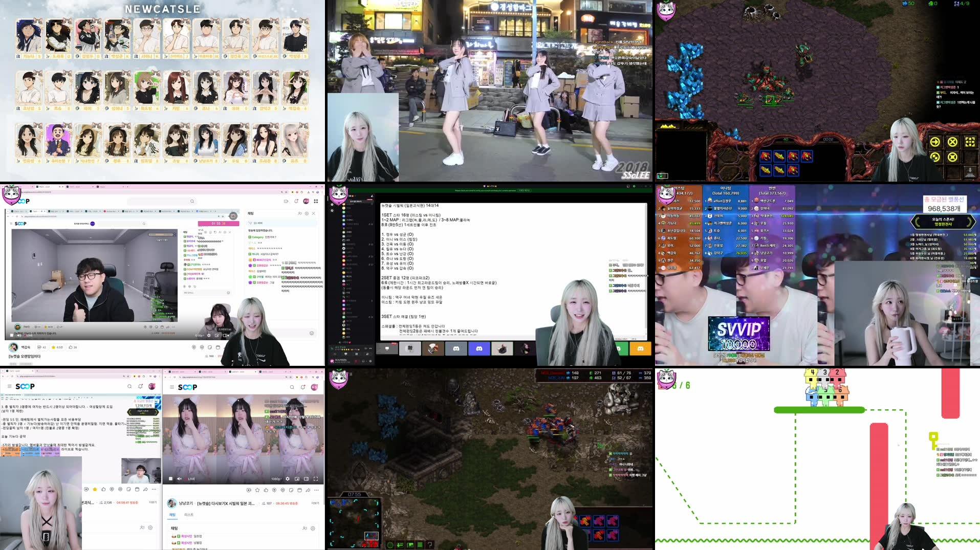This screenshot has height=550, width=980.
Task: Open the emoji picker beside the chat input
Action: tap(312, 333)
